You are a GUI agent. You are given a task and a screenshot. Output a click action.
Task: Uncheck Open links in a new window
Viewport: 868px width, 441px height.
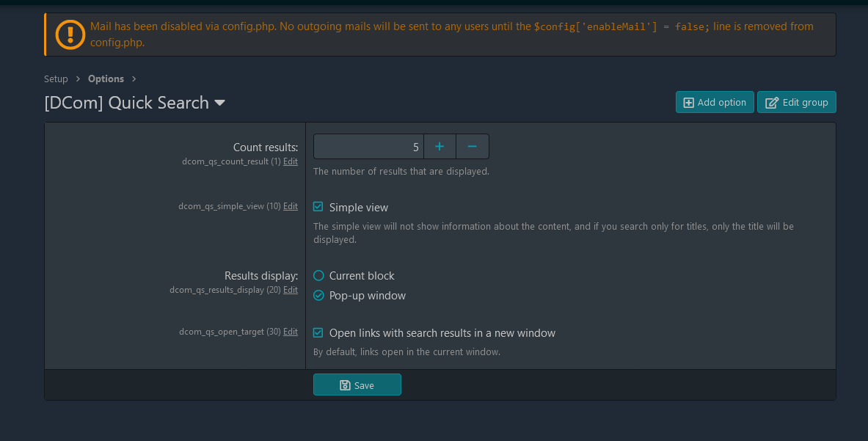(318, 333)
